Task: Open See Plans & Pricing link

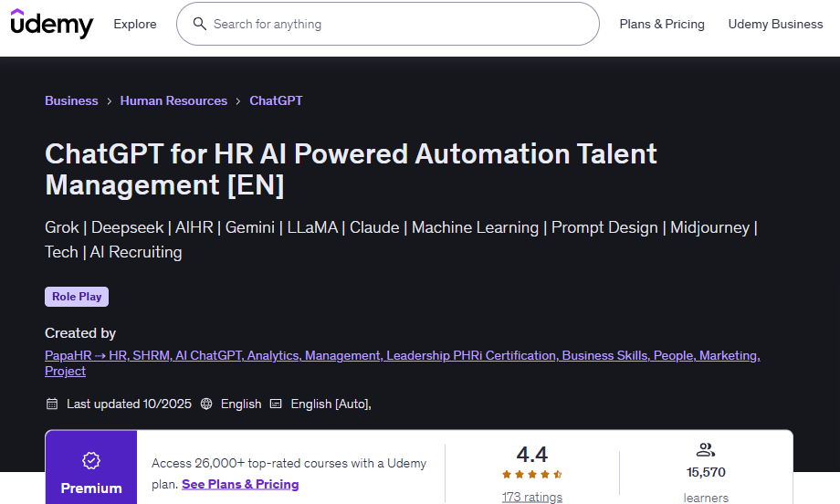Action: coord(240,484)
